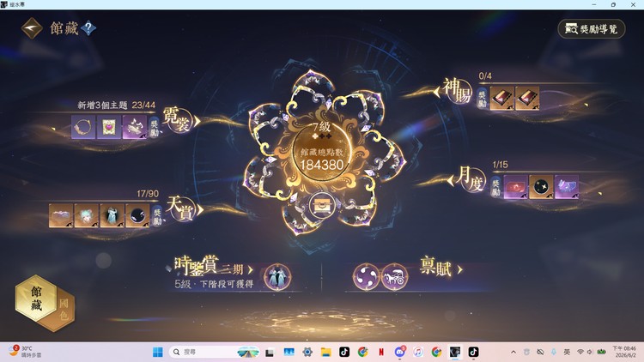Click the 1/15 progress text for 月度
644x362 pixels.
pos(500,165)
